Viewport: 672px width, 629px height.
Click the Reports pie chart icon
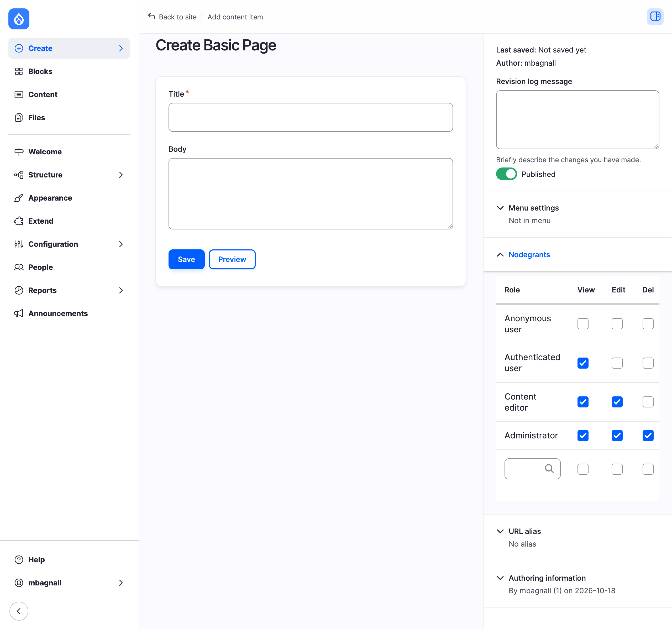pos(19,290)
